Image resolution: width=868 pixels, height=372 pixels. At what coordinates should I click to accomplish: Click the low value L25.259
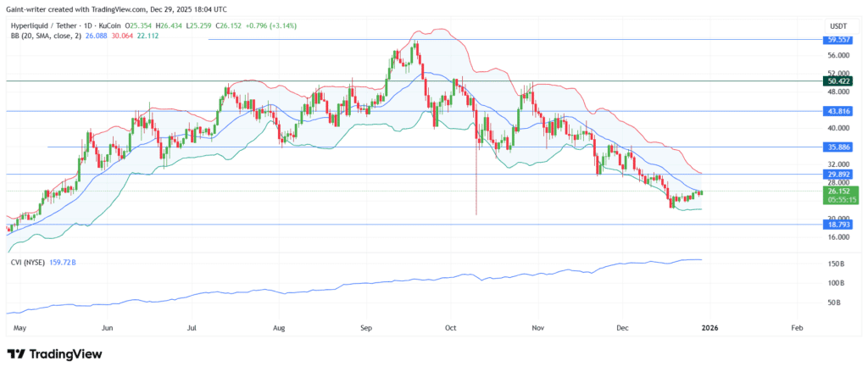198,25
